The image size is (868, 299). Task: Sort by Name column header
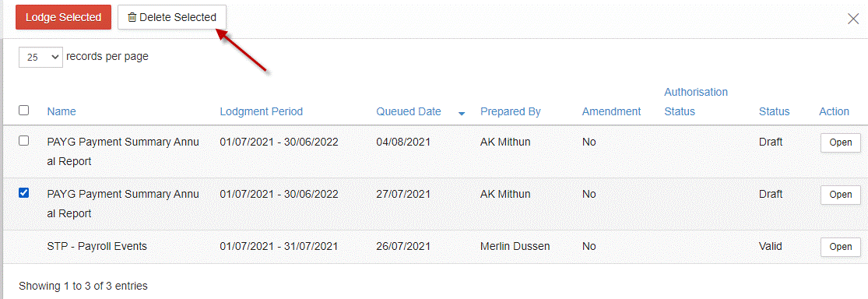(x=61, y=111)
